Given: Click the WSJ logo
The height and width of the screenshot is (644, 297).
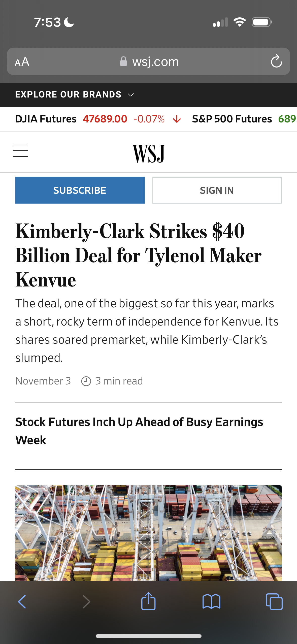Looking at the screenshot, I should pos(149,153).
